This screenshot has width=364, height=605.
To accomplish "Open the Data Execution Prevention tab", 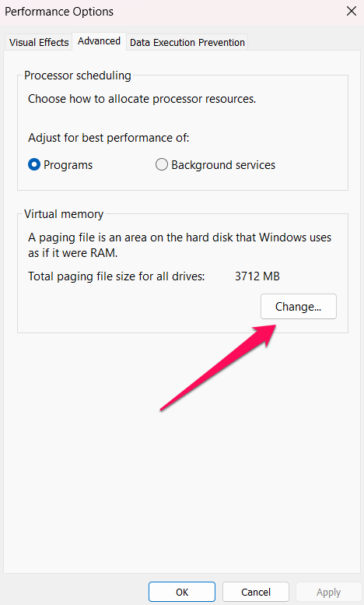I will 187,42.
